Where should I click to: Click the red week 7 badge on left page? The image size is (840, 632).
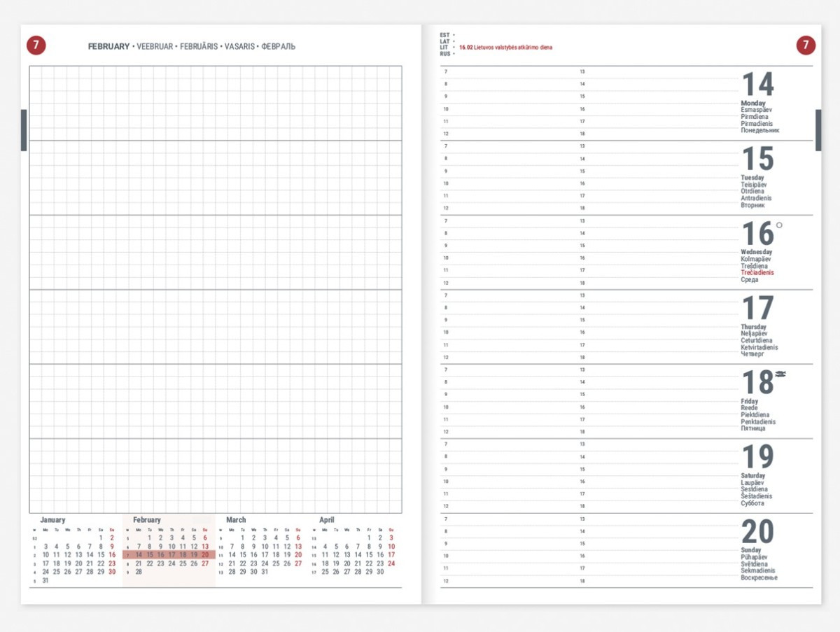click(x=36, y=46)
